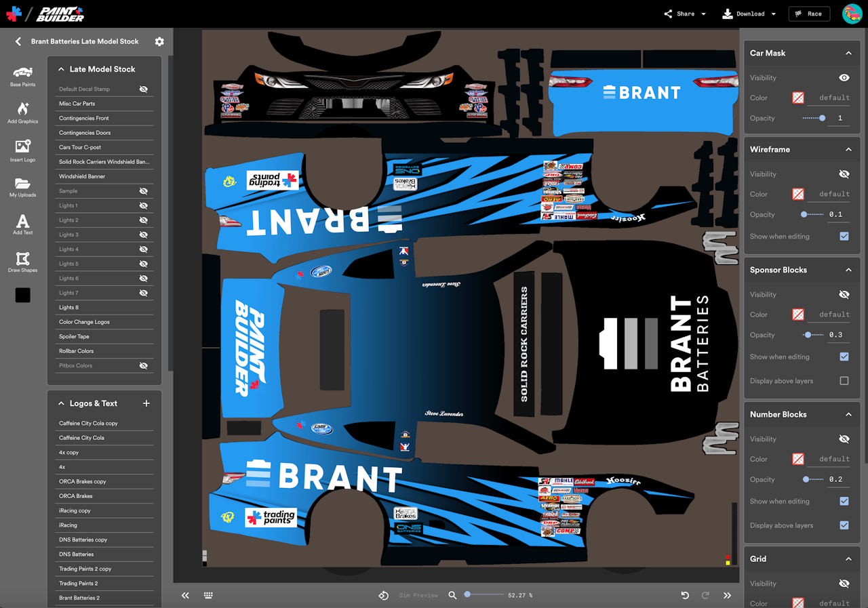Open the Car Mask color swatch

pos(798,98)
